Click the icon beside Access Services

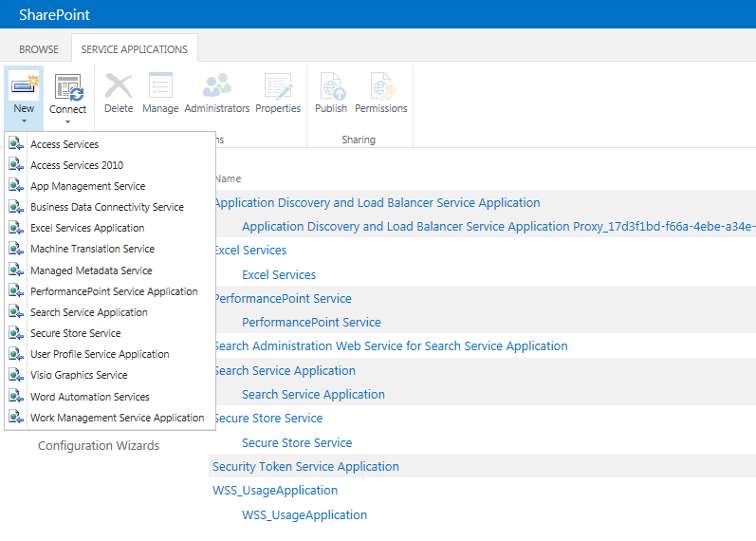[16, 144]
